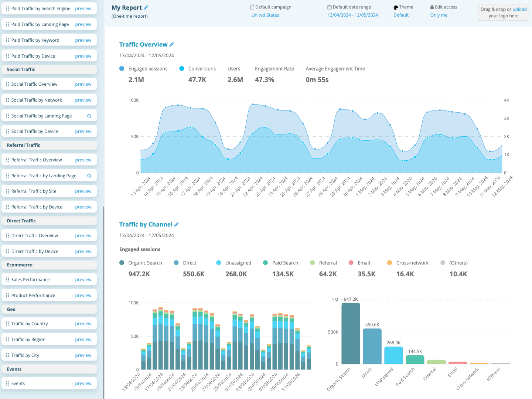Grab drag handle of Traffic by City
532x399 pixels.
tap(7, 355)
